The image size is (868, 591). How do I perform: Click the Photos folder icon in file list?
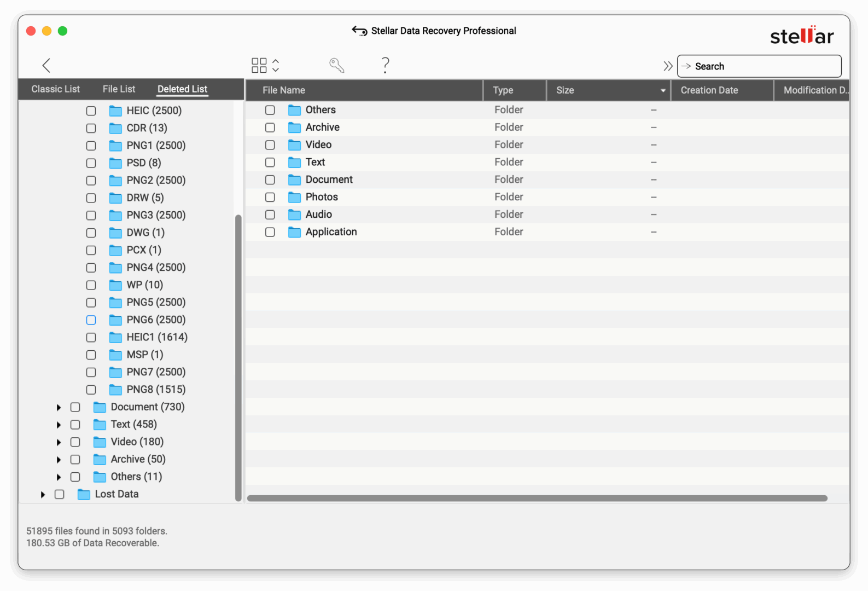pos(295,197)
